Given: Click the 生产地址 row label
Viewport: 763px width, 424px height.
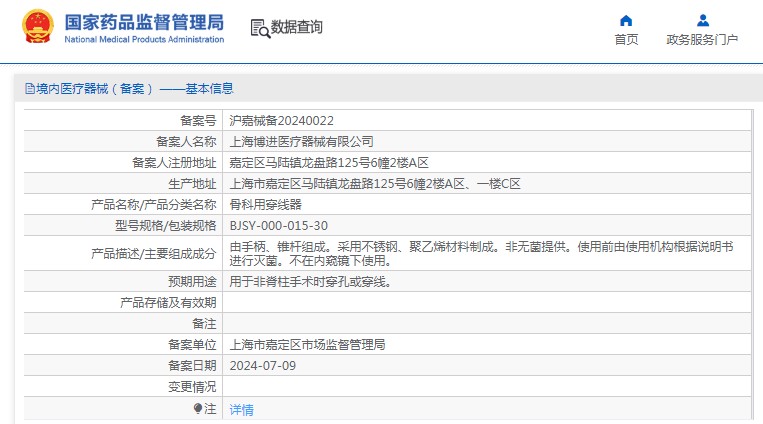Looking at the screenshot, I should 192,184.
